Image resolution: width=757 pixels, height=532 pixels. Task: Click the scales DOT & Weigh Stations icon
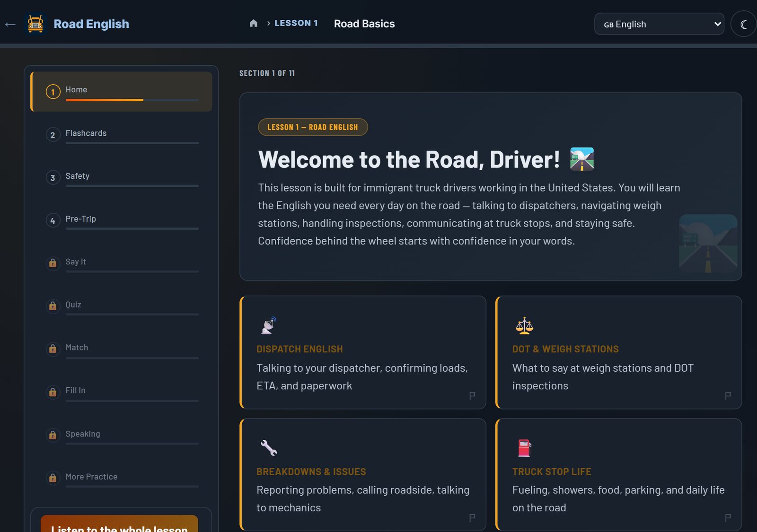click(x=524, y=326)
